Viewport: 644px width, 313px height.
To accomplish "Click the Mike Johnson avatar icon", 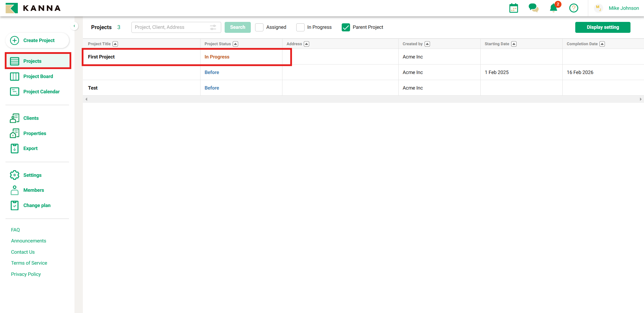I will tap(599, 8).
